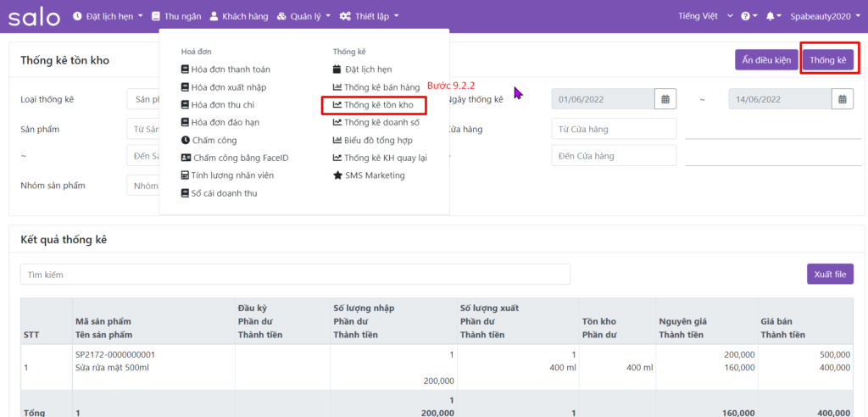Click the Ẩn điều kiện button
Image resolution: width=868 pixels, height=417 pixels.
click(765, 60)
